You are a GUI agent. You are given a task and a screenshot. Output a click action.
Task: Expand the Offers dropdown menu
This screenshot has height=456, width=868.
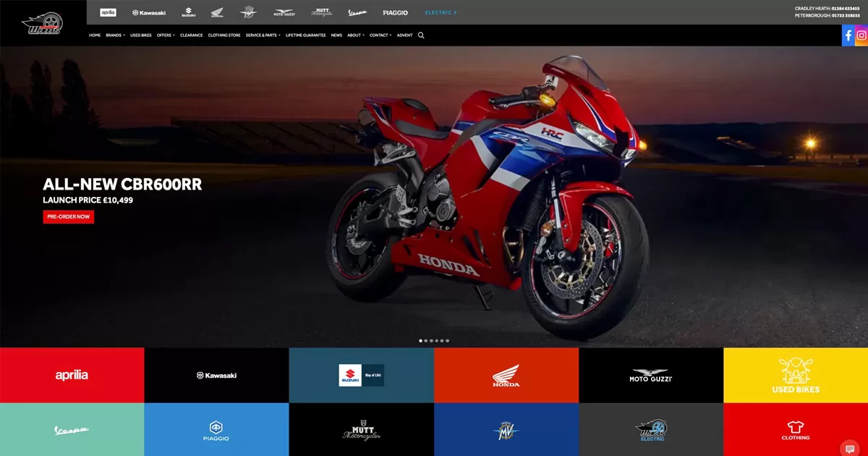pos(166,35)
